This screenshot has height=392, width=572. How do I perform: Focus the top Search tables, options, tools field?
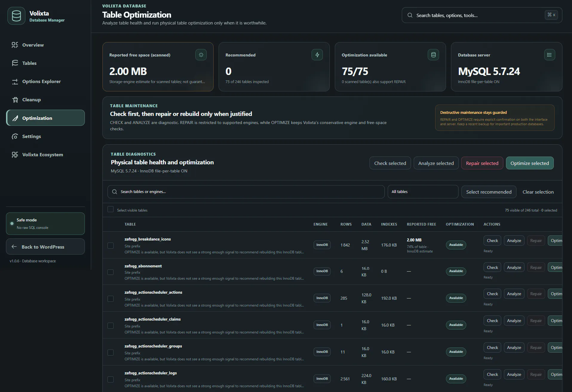pyautogui.click(x=482, y=15)
